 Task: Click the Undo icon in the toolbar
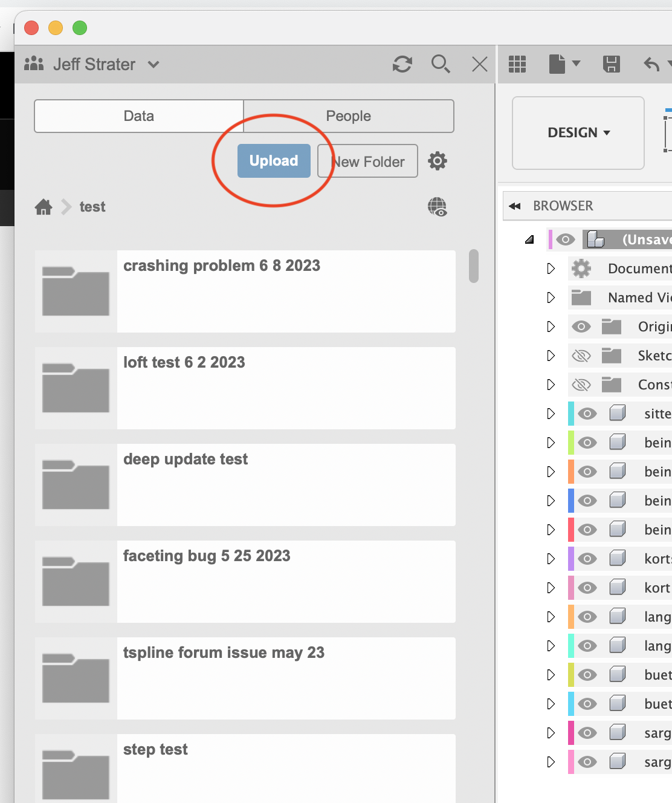point(651,63)
